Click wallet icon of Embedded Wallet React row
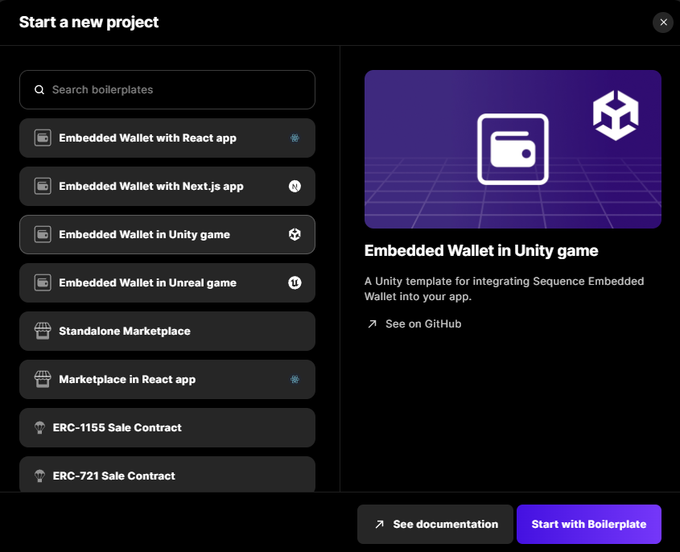Image resolution: width=680 pixels, height=552 pixels. 42,138
